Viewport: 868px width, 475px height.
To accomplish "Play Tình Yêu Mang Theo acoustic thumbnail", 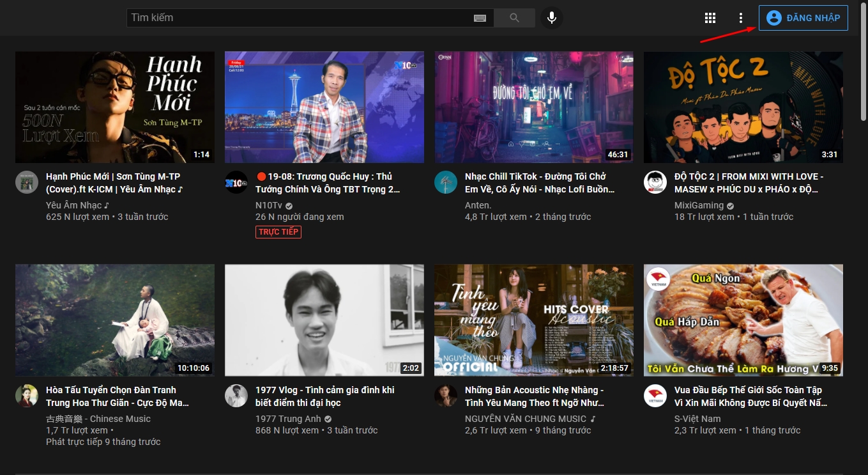I will point(534,320).
